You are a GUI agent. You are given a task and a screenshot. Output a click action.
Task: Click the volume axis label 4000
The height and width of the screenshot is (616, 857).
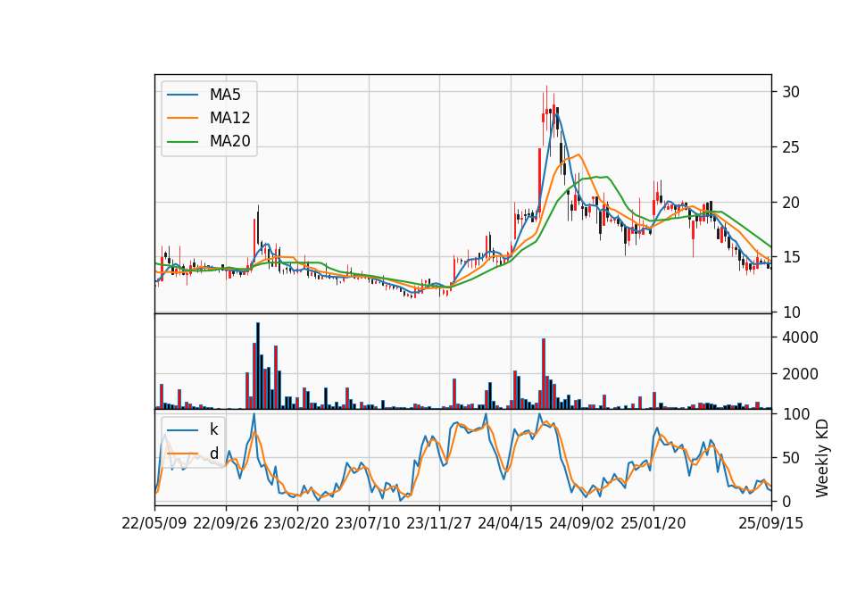click(x=800, y=337)
